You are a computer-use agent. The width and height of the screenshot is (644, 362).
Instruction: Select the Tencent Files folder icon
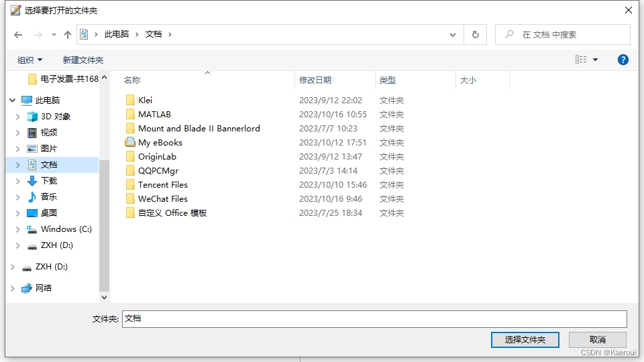click(x=130, y=185)
